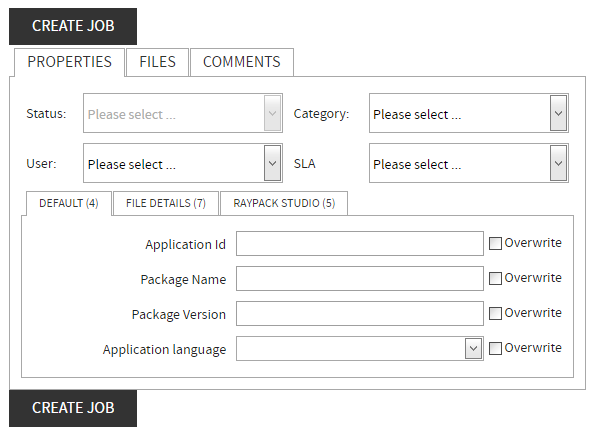600x435 pixels.
Task: Toggle Overwrite for Application language
Action: coord(495,348)
